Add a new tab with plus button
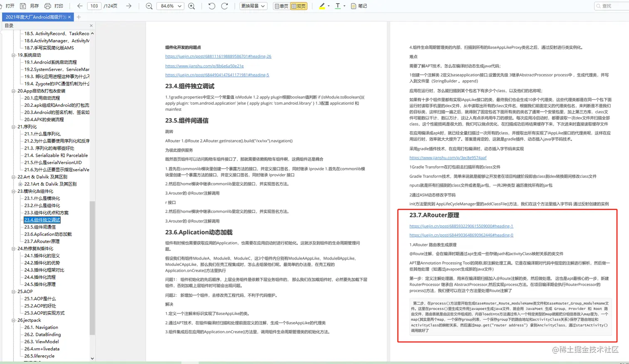Viewport: 629px width, 364px height. click(79, 17)
